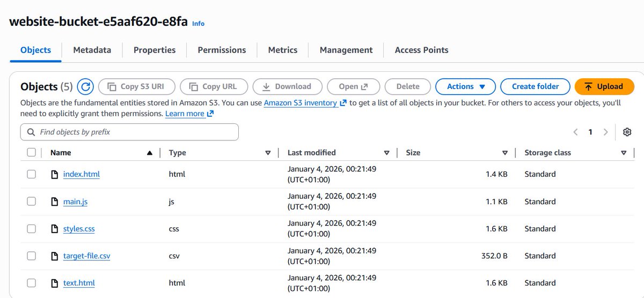The image size is (644, 298).
Task: Sort by Size column arrow
Action: (x=504, y=153)
